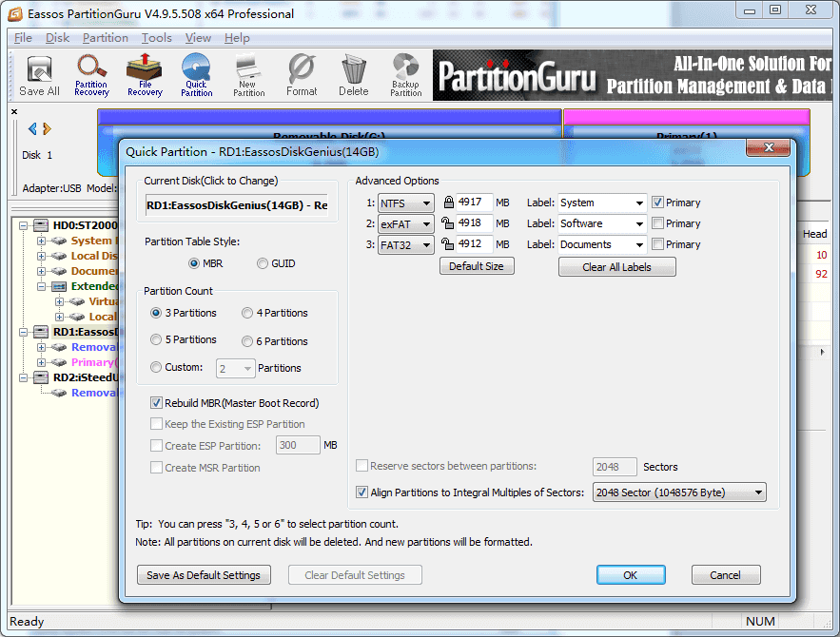Screen dimensions: 840x637
Task: Click current disk RD1:EassosDiskGenius selector
Action: pos(237,205)
